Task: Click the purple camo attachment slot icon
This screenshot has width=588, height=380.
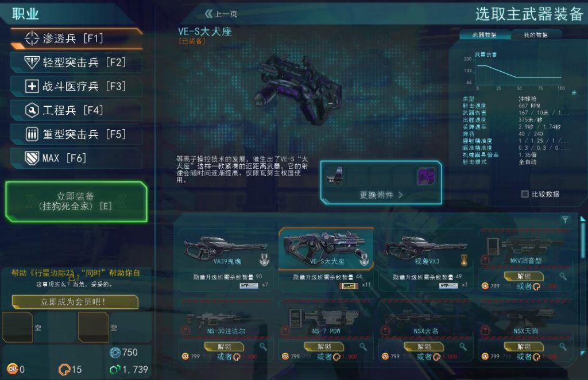Action: 427,176
